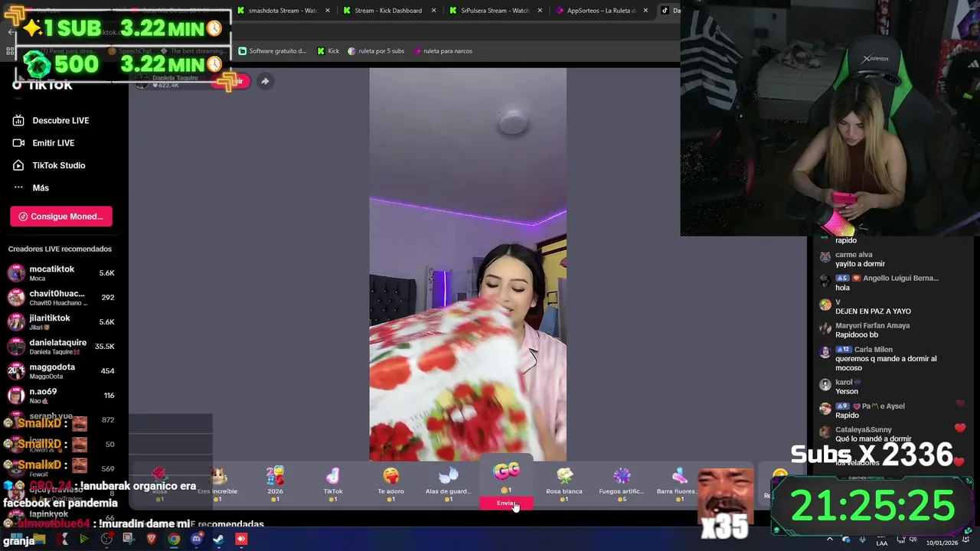Click the taskbar date 10/01/2026

tap(942, 543)
